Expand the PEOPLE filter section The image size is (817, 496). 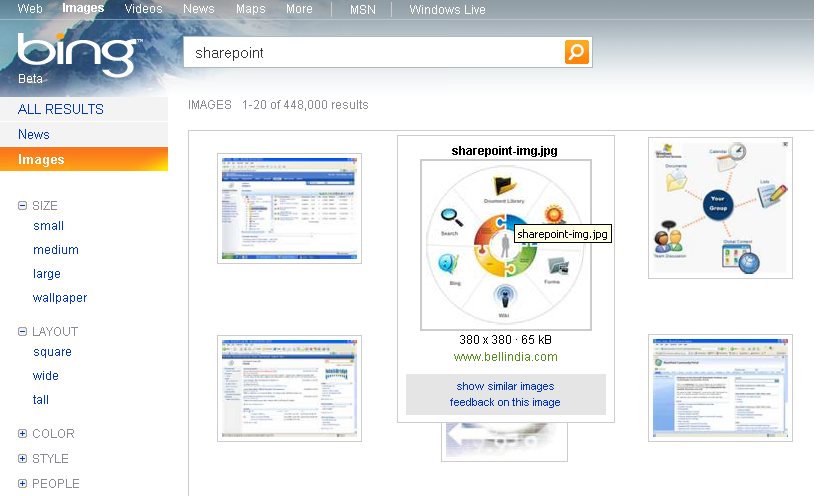click(x=22, y=483)
